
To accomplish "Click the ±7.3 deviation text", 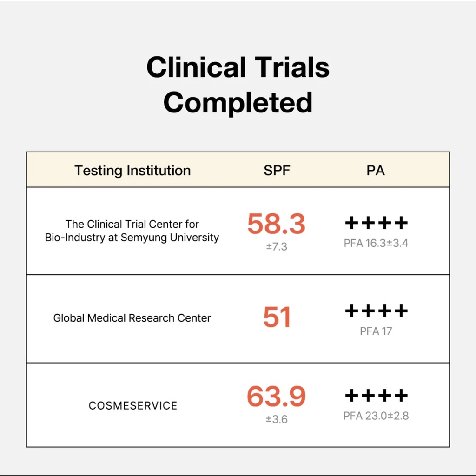I will [x=277, y=247].
